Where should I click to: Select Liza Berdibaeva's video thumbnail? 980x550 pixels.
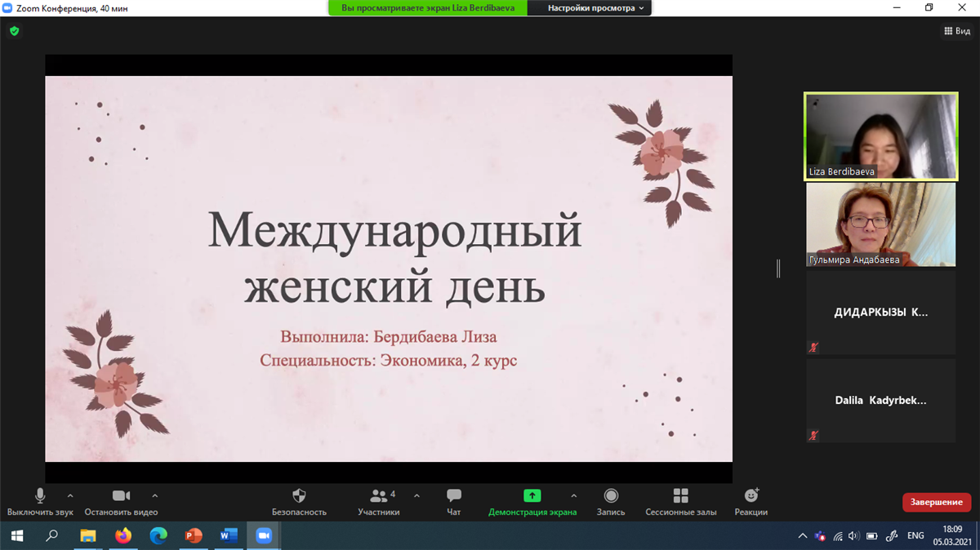click(x=880, y=136)
